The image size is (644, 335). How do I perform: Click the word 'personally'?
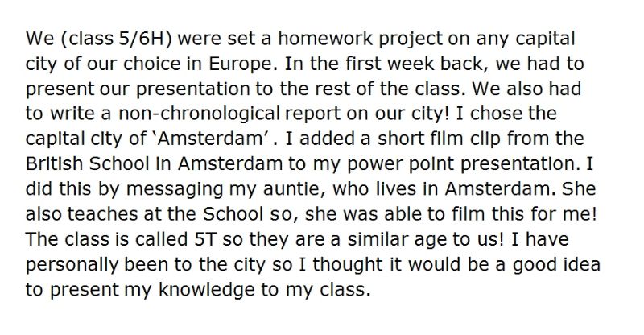[72, 265]
